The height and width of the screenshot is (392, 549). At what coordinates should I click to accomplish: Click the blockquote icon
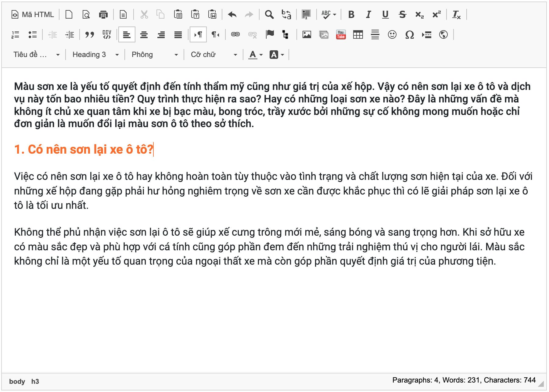click(x=89, y=35)
